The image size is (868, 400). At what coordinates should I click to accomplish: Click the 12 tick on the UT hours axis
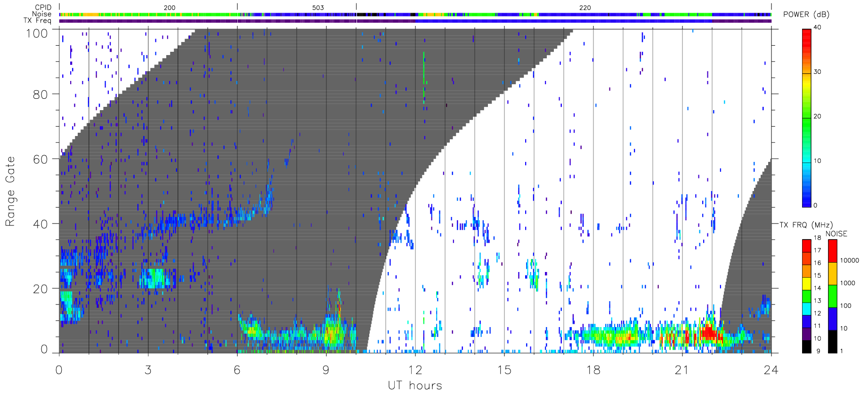[x=415, y=370]
